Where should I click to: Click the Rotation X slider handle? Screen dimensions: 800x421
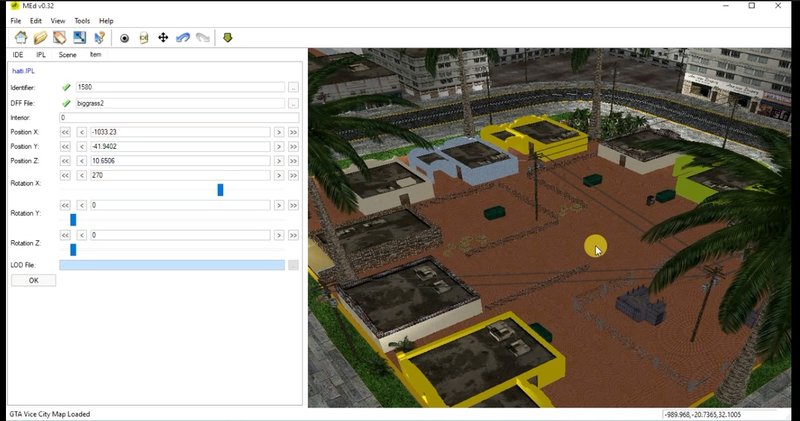[220, 190]
